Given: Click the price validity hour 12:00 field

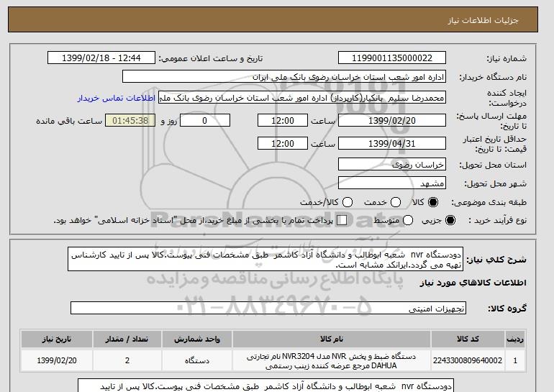Looking at the screenshot, I should (283, 143).
